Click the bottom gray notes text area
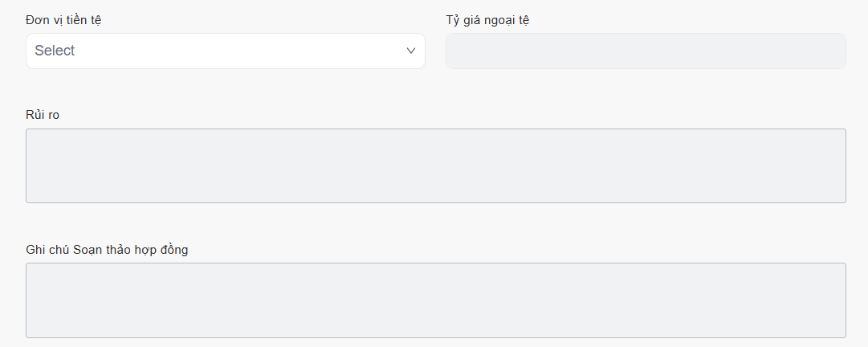 coord(435,300)
